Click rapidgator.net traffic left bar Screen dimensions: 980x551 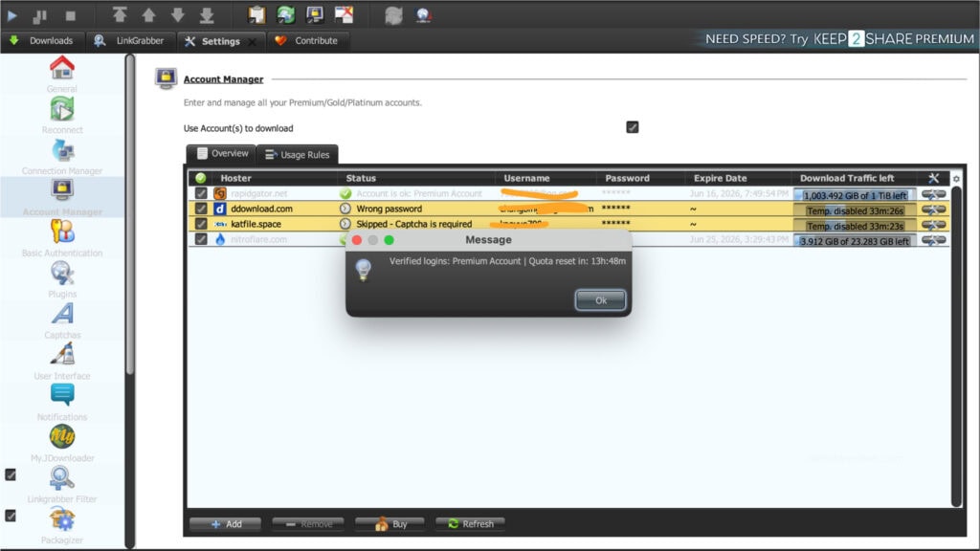[x=855, y=195]
